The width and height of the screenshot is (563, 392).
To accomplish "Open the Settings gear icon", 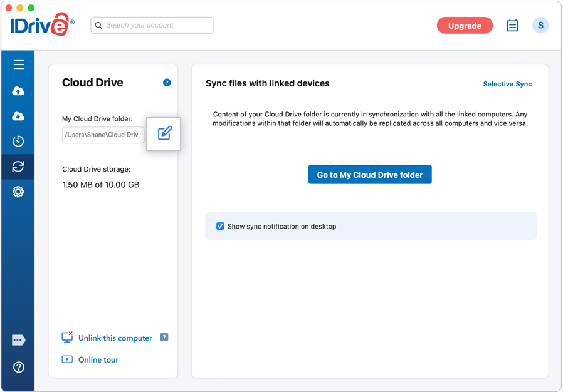I will click(18, 192).
